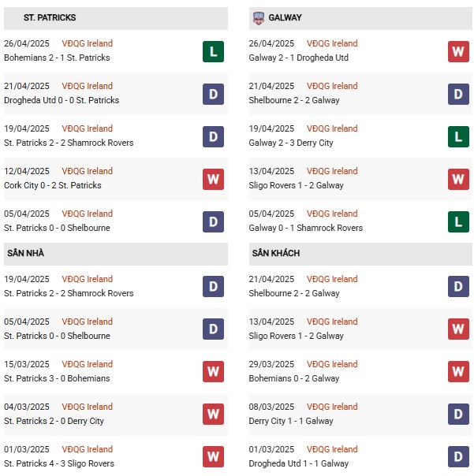474x476 pixels.
Task: Click the Galway club crest icon
Action: [258, 18]
